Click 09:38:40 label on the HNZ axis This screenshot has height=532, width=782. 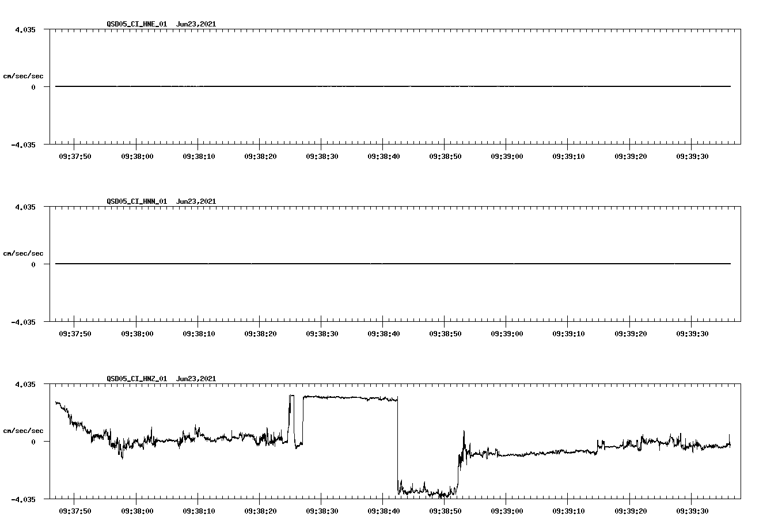[383, 511]
